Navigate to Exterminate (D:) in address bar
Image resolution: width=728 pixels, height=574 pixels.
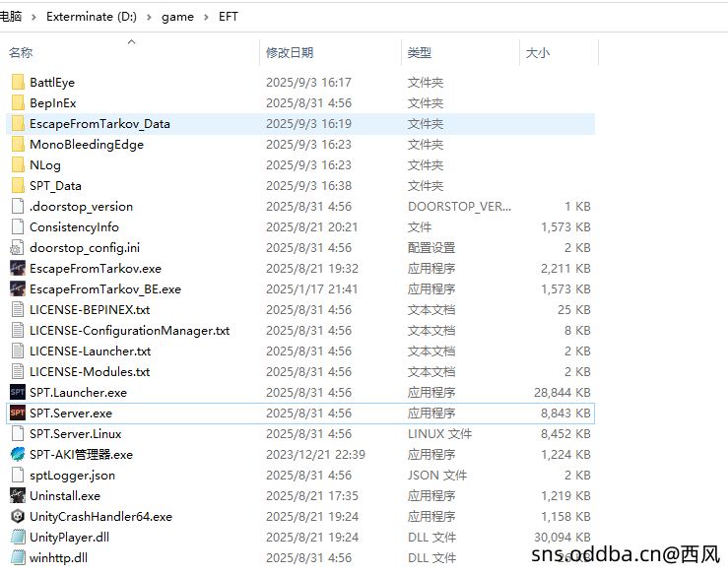[92, 17]
